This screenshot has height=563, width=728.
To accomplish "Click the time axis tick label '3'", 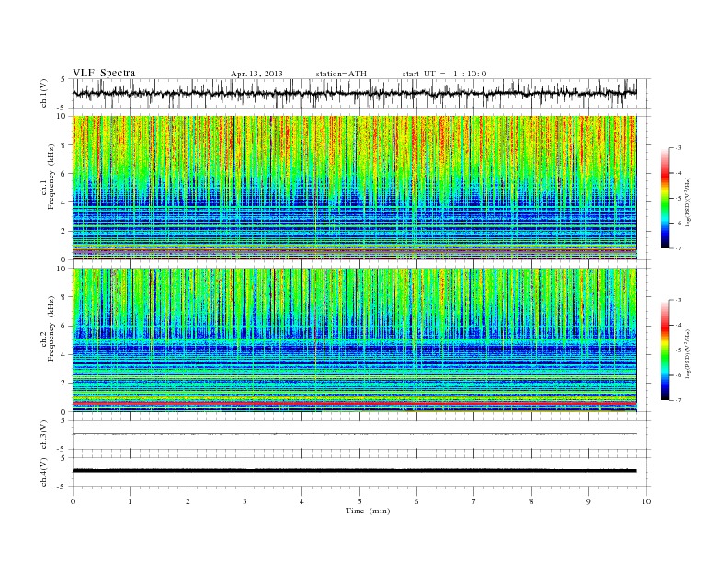I will pos(245,501).
